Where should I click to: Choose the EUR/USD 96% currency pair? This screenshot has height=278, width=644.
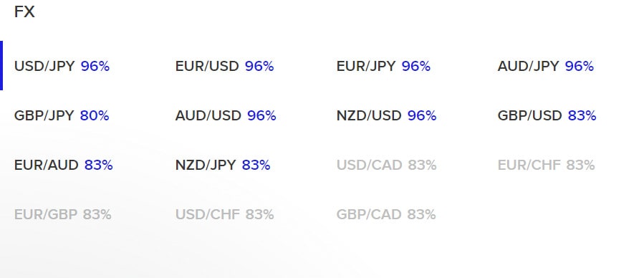pyautogui.click(x=225, y=66)
